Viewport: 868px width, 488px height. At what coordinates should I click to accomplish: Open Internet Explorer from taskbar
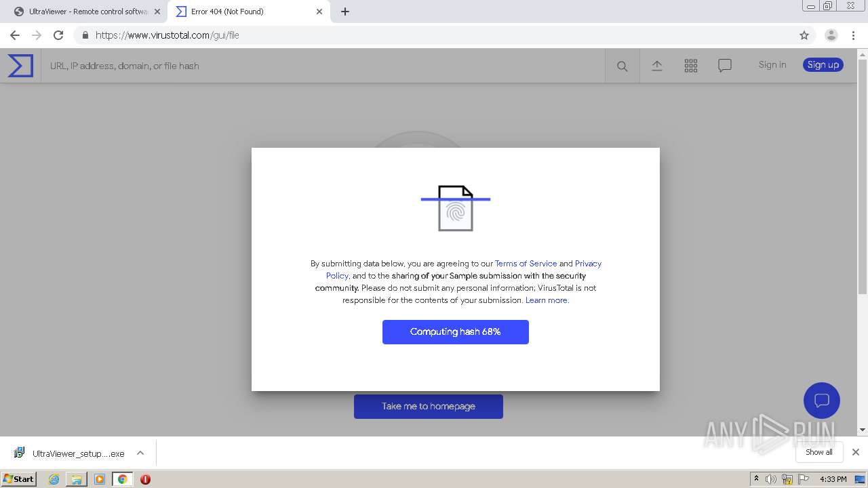(54, 479)
